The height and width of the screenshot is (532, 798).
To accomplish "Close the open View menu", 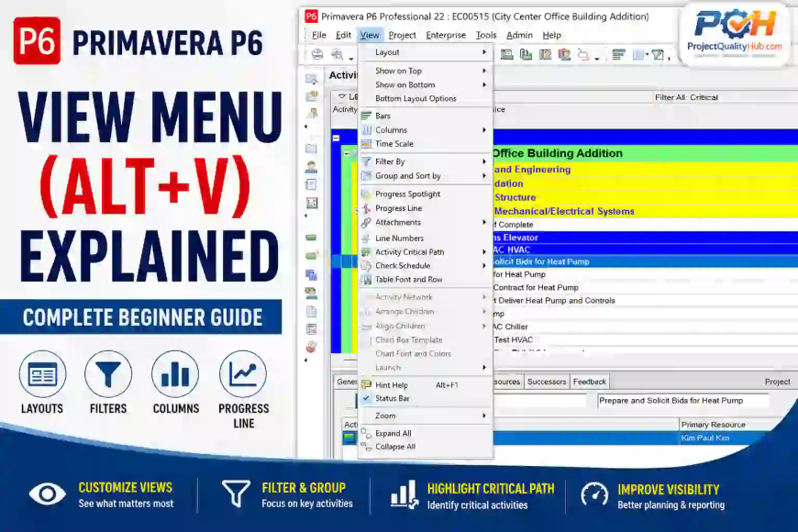I will click(x=370, y=35).
